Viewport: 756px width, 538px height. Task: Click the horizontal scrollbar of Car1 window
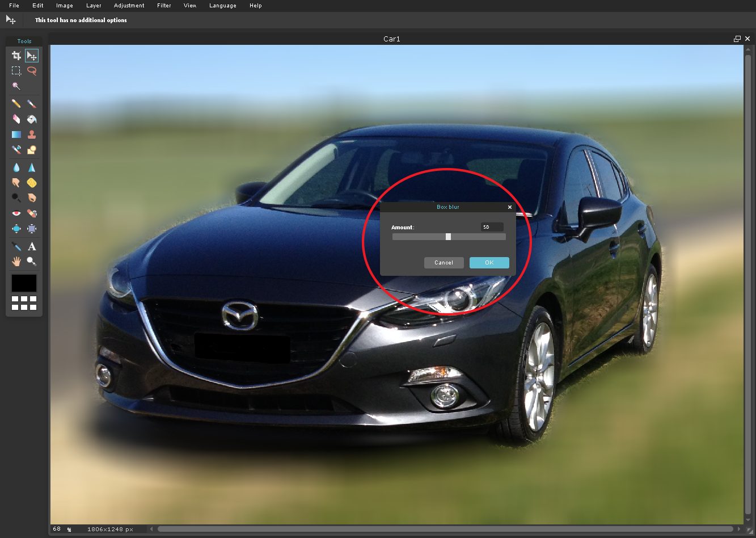click(x=445, y=529)
